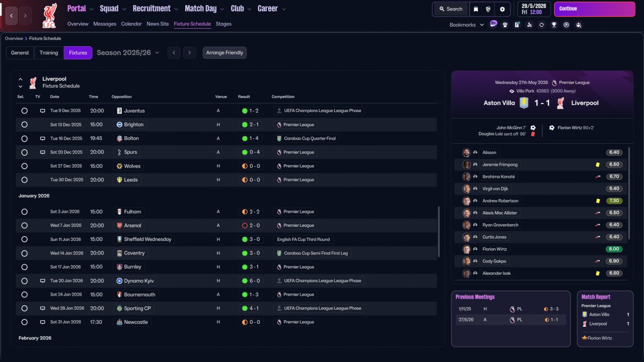Click the TV icon on Dynamo Kyiv row
The width and height of the screenshot is (644, 362).
42,281
